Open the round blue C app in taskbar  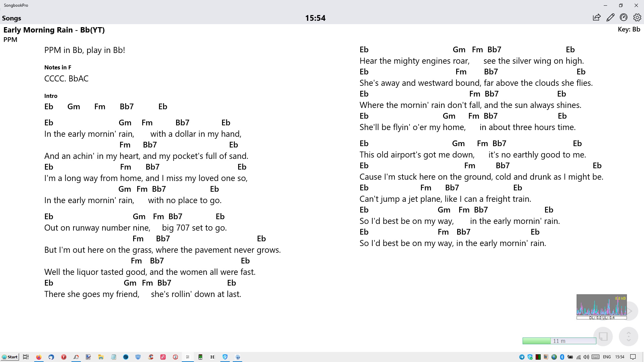[x=126, y=357]
